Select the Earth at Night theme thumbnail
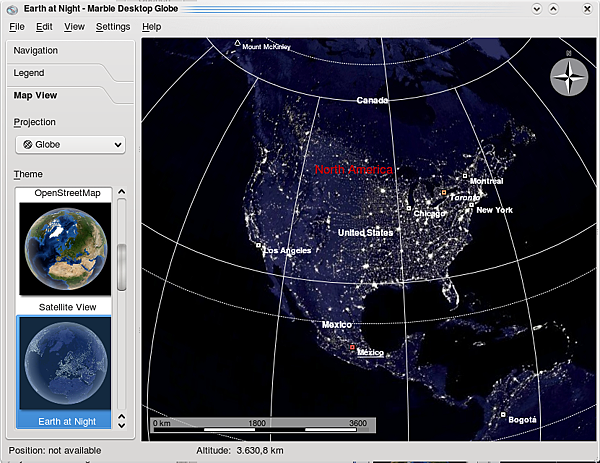 65,363
